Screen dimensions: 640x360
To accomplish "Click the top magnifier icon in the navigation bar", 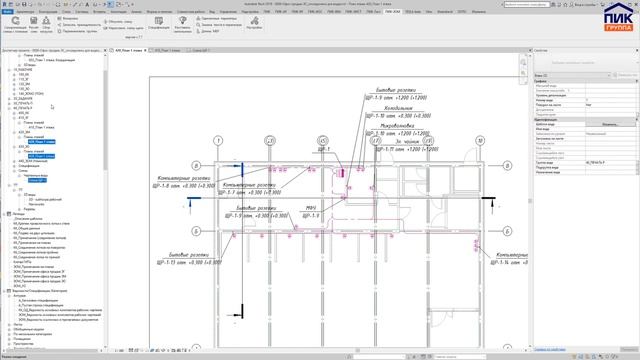I will tap(523, 62).
